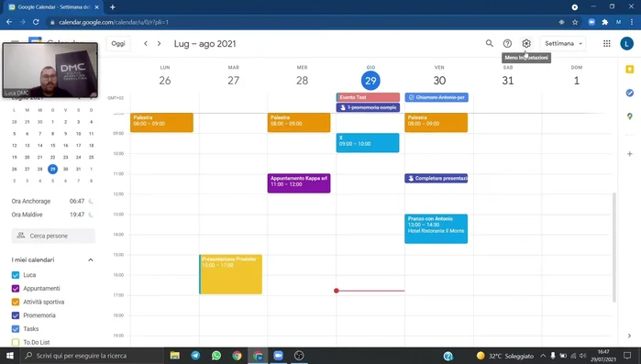Open Google Maps in side panel
Viewport: 641px width, 364px height.
(630, 116)
